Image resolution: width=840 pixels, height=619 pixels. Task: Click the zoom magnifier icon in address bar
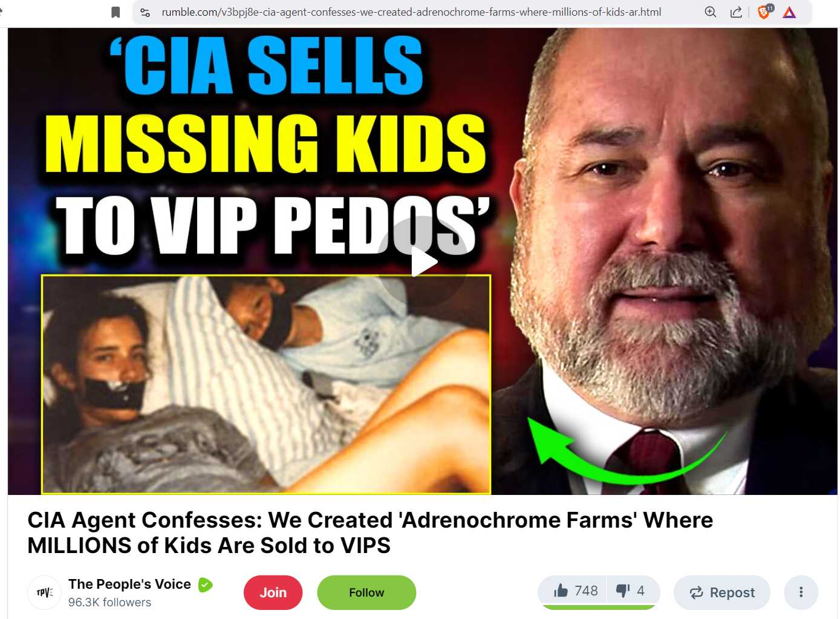click(711, 12)
